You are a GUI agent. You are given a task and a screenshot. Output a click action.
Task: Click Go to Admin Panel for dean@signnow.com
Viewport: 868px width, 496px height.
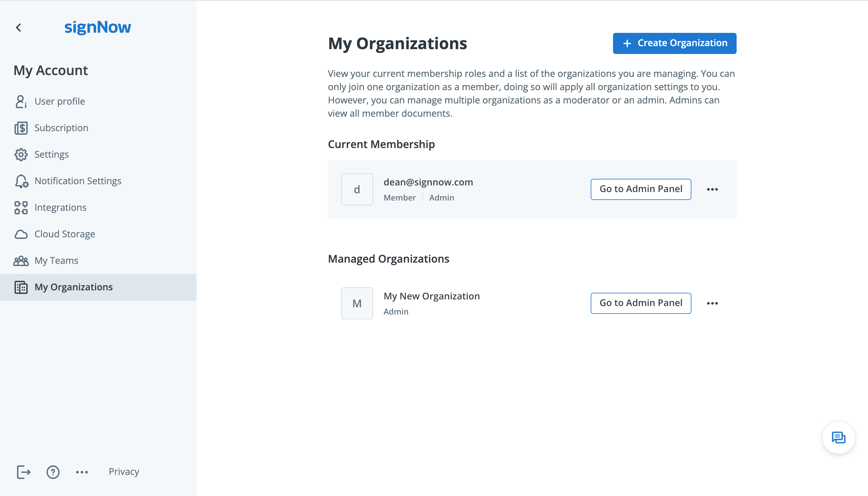click(641, 189)
